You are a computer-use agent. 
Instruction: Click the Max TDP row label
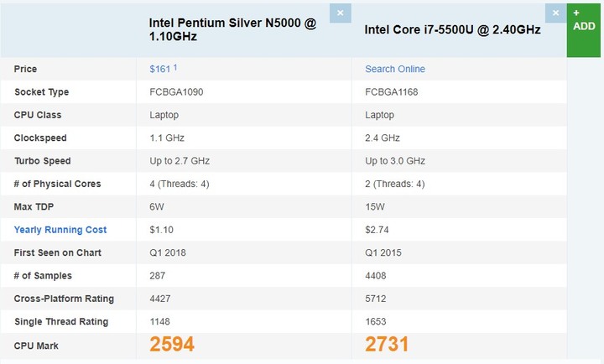point(34,207)
